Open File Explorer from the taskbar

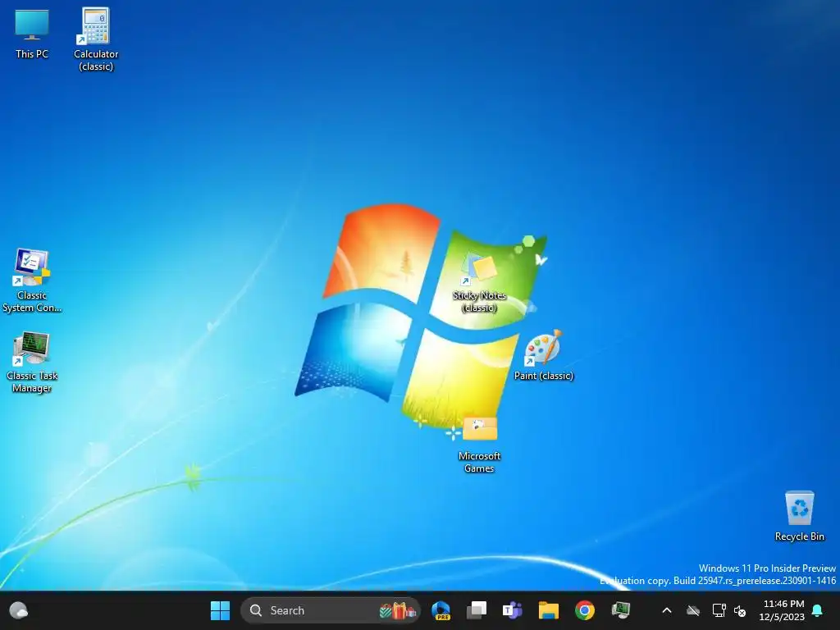coord(549,610)
